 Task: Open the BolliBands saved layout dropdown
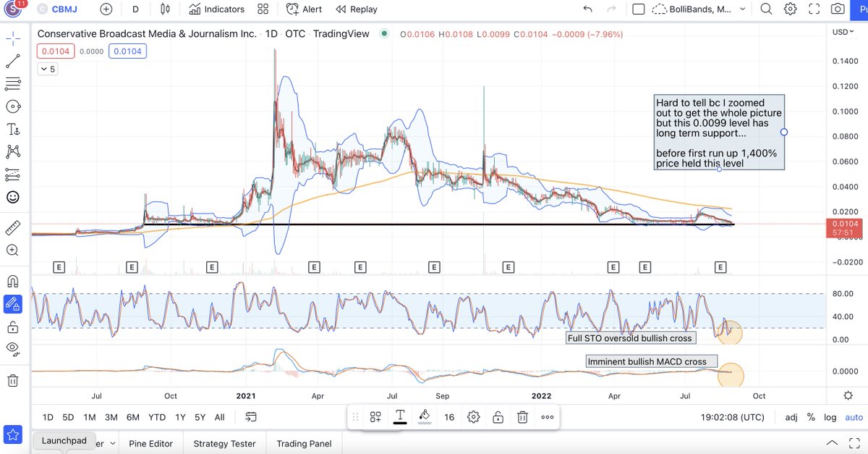point(699,9)
